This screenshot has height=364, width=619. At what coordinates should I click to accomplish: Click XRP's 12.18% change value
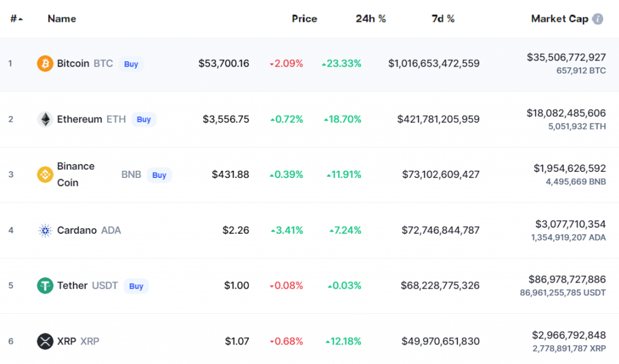pyautogui.click(x=344, y=341)
